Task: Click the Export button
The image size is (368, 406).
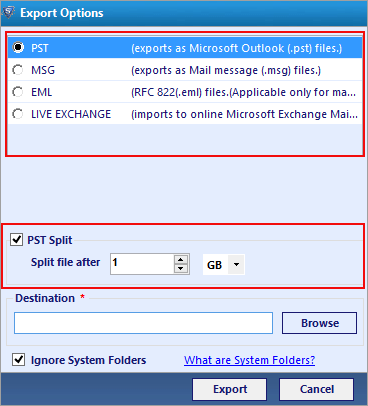Action: [230, 389]
